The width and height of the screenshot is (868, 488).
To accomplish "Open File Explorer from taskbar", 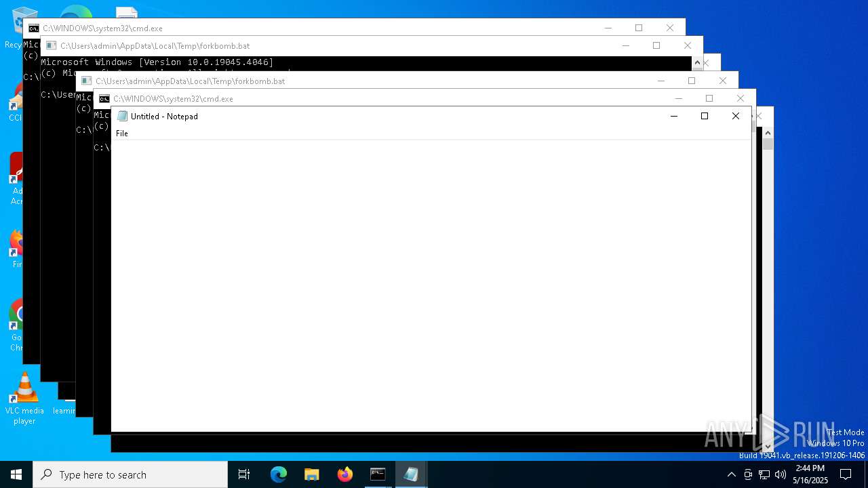I will point(312,474).
